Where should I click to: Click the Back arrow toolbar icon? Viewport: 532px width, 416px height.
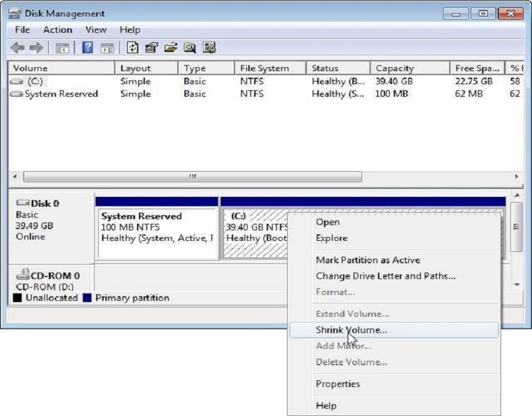[18, 47]
